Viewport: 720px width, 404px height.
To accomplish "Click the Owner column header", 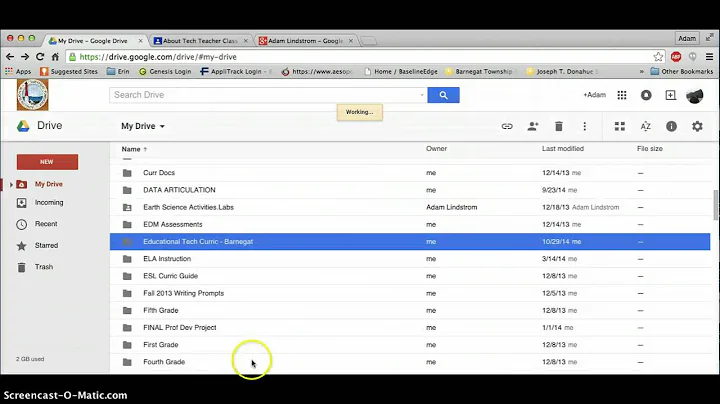I will point(436,149).
